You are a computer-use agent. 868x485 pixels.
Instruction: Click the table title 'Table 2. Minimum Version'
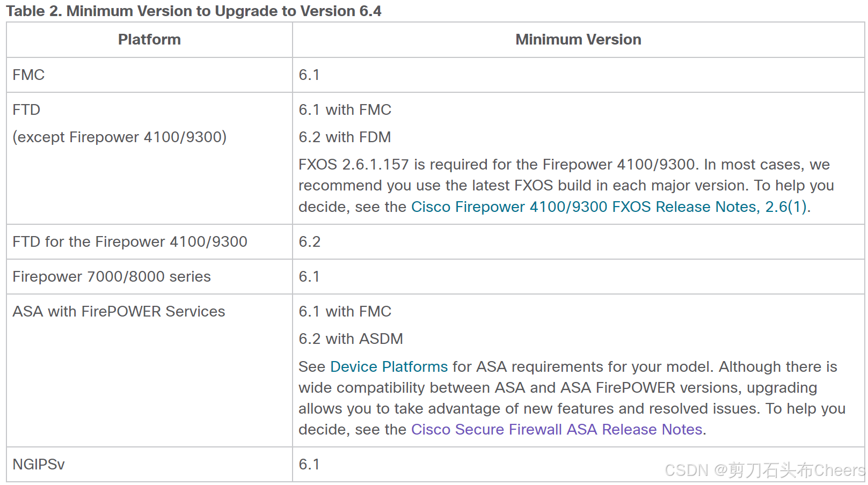pyautogui.click(x=193, y=11)
